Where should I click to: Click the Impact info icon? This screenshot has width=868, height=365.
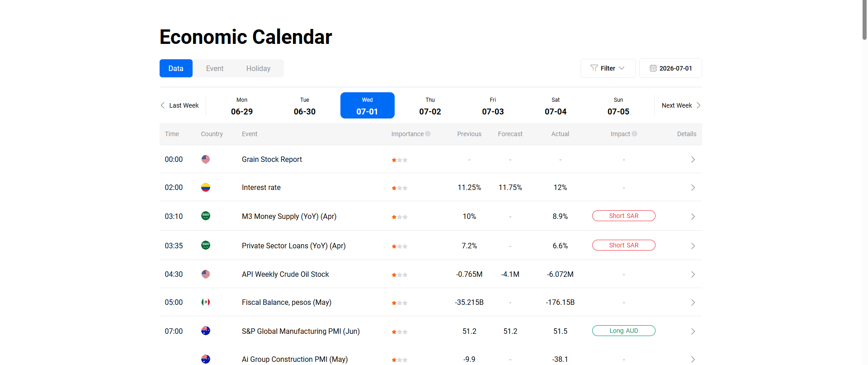634,134
